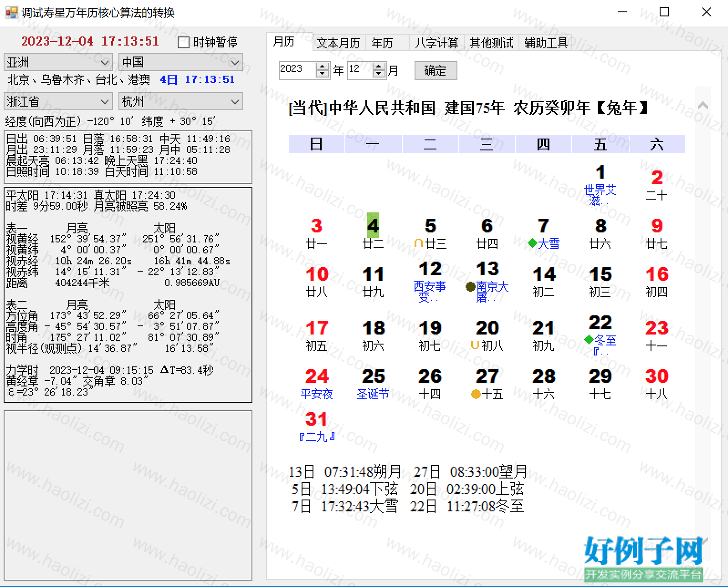Image resolution: width=728 pixels, height=587 pixels.
Task: Click the 『二九』 label on day 31
Action: (317, 437)
